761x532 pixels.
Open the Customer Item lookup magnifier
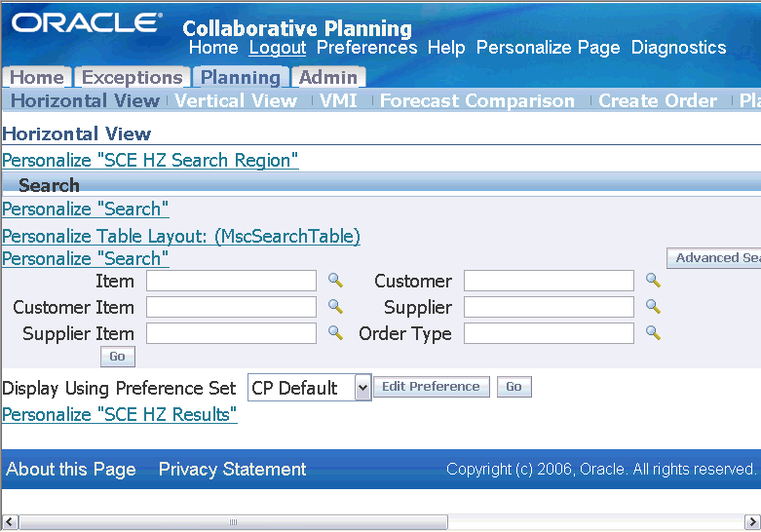pyautogui.click(x=335, y=307)
